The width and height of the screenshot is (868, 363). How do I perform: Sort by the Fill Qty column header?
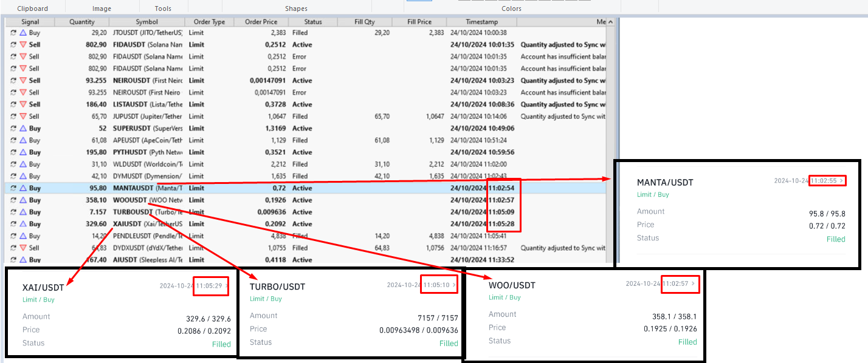365,22
